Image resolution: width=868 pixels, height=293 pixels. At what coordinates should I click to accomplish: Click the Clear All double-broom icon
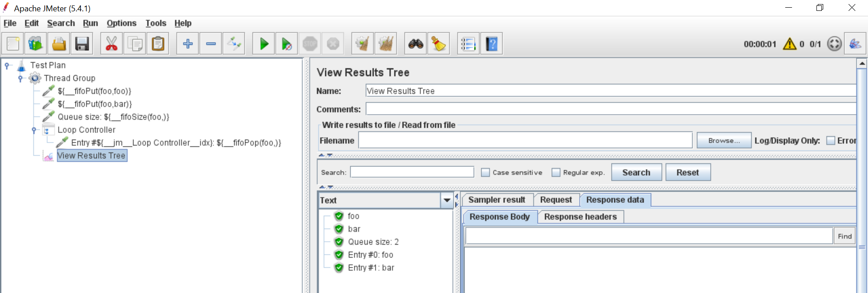(x=386, y=44)
